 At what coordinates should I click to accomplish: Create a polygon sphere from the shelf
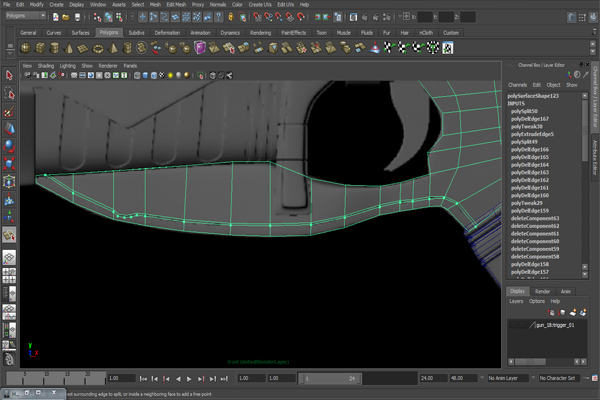pyautogui.click(x=26, y=48)
